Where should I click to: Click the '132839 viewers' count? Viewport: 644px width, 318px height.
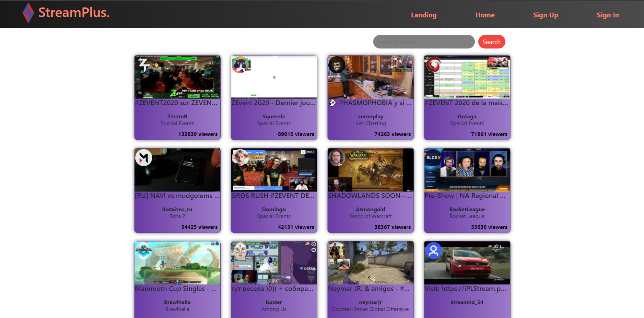pos(198,134)
